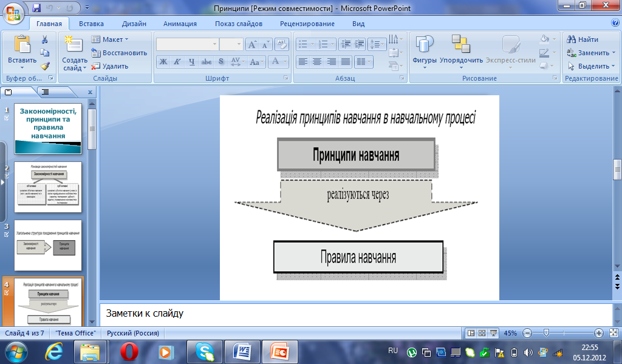This screenshot has width=622, height=364.
Task: Click the Paste clipboard icon
Action: tap(22, 44)
